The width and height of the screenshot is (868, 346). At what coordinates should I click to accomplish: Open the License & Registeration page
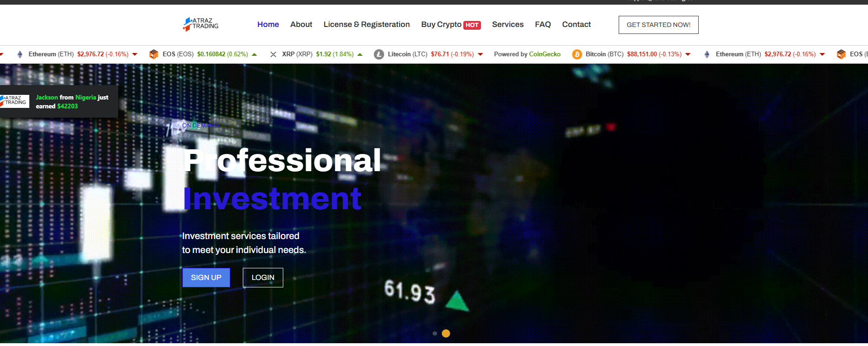367,24
